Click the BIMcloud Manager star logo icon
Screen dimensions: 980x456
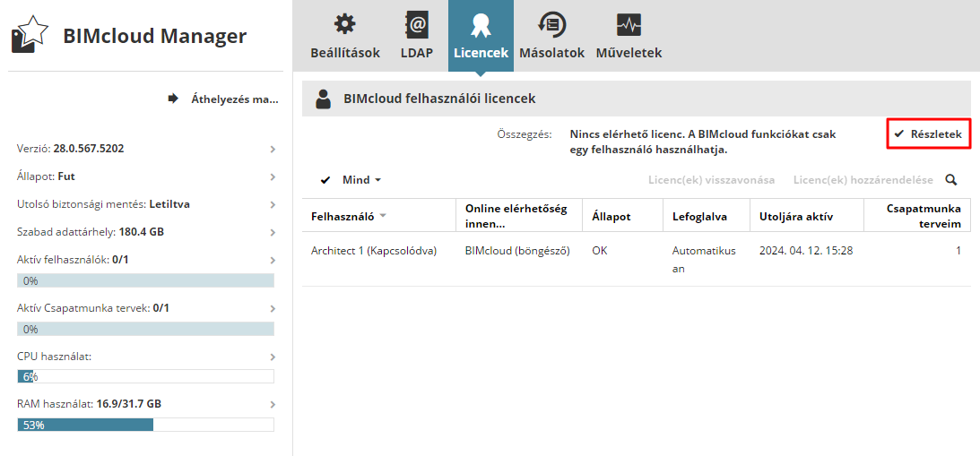30,36
